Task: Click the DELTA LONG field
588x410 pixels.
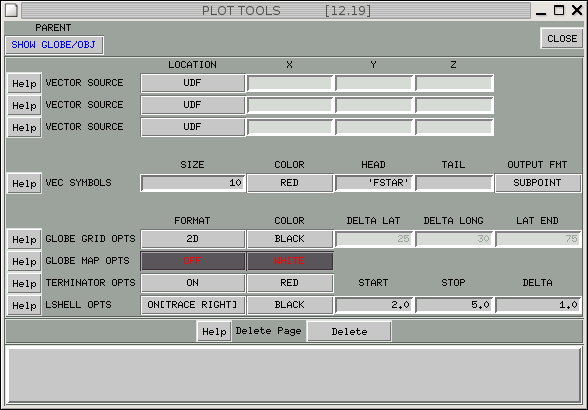Action: (454, 239)
